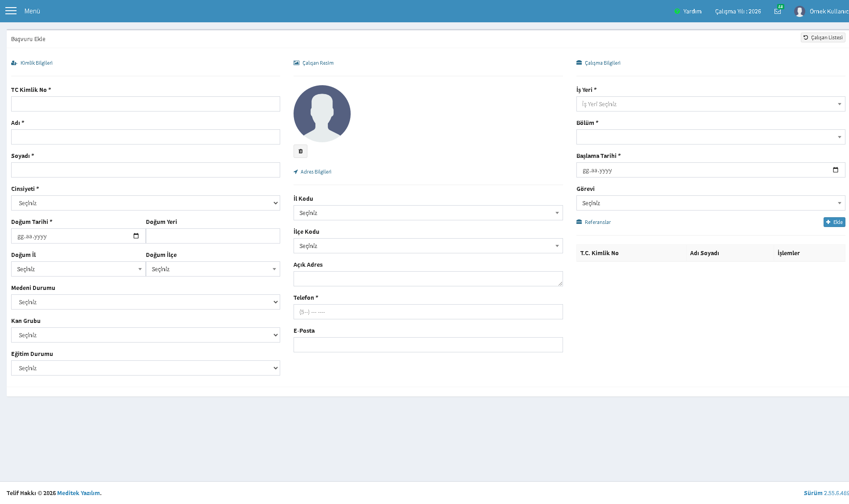Image resolution: width=849 pixels, height=504 pixels.
Task: Open the İl Kodu dropdown
Action: click(x=428, y=213)
